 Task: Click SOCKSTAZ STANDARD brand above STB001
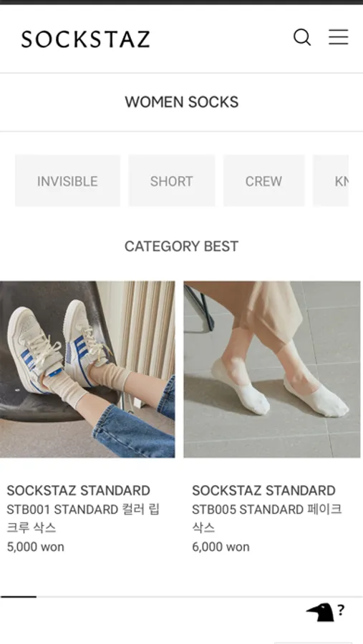pos(79,490)
